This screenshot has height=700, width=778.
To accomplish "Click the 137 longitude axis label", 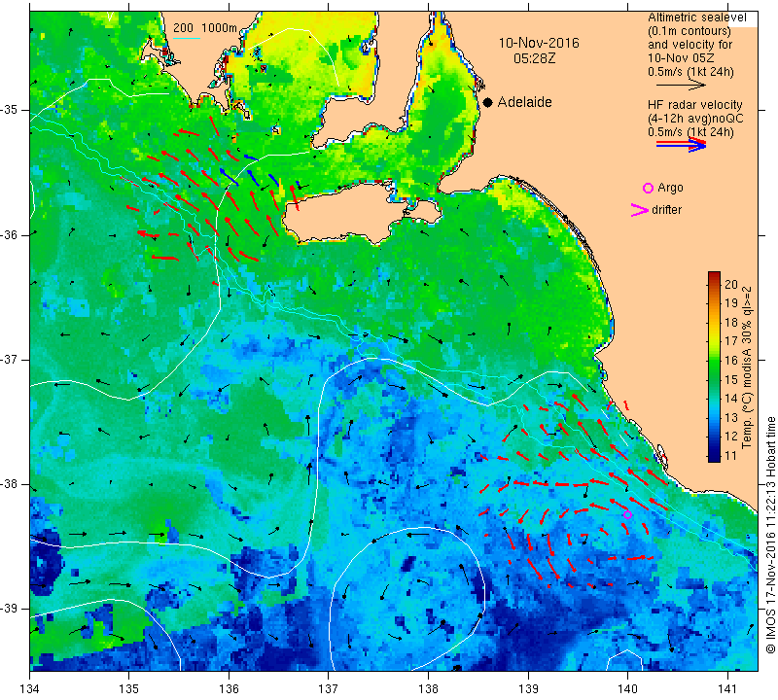I will point(329,689).
